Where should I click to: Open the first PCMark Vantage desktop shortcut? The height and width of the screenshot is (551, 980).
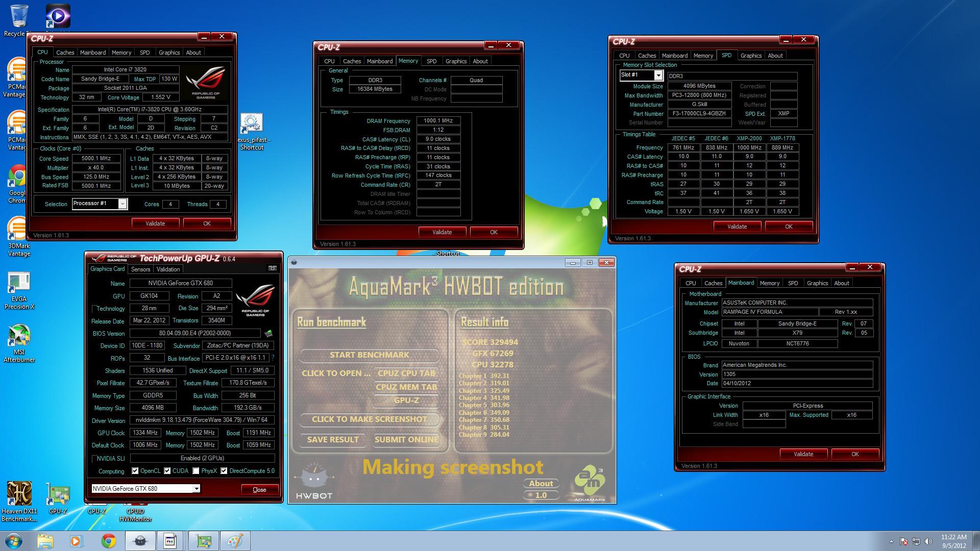click(x=17, y=77)
